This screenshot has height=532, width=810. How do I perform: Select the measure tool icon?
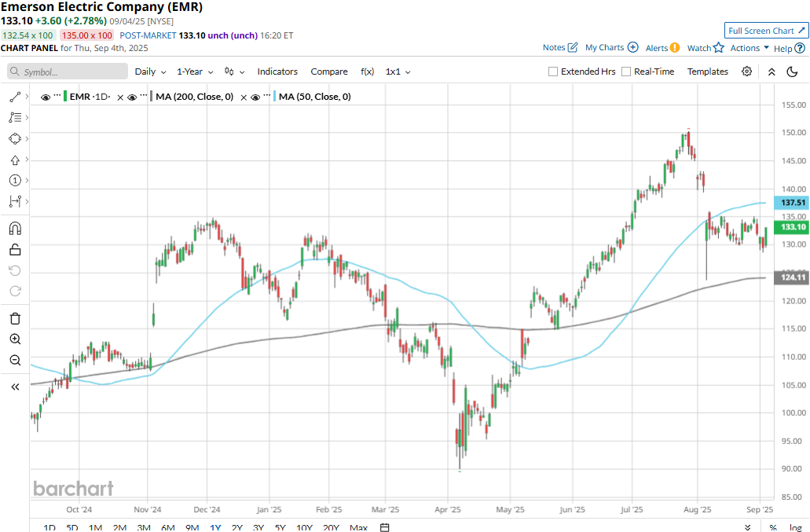15,201
